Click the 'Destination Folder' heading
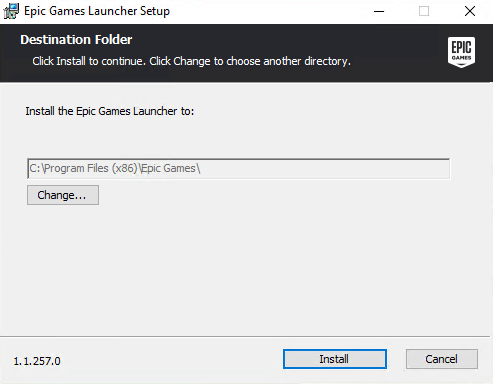Viewport: 493px width, 384px height. (76, 40)
